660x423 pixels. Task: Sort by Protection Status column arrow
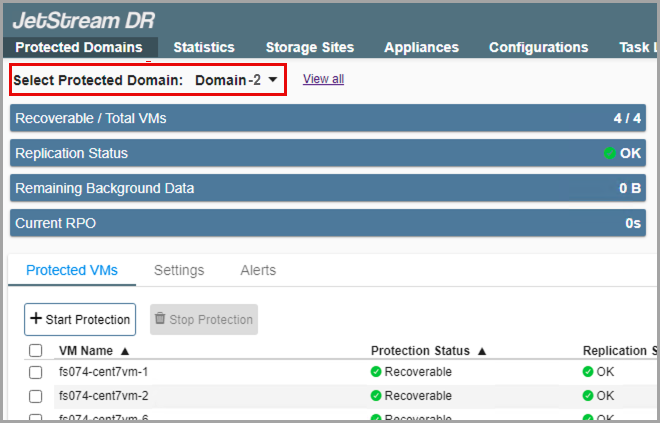tap(481, 351)
